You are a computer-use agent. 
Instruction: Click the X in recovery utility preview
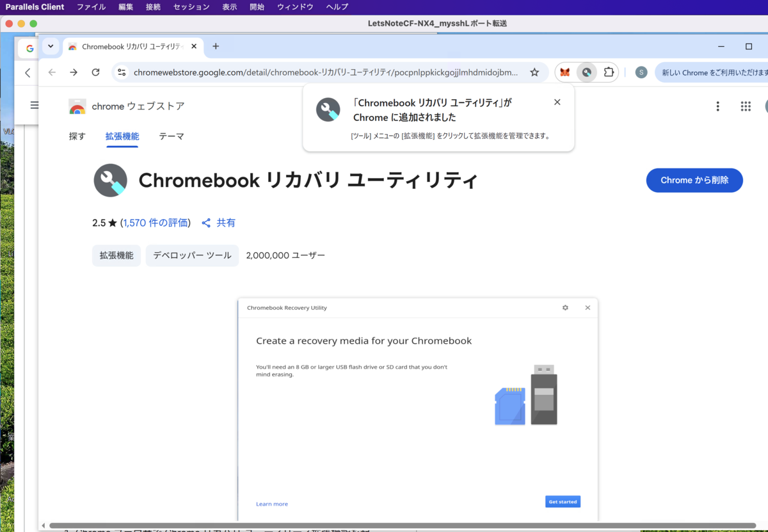coord(588,308)
